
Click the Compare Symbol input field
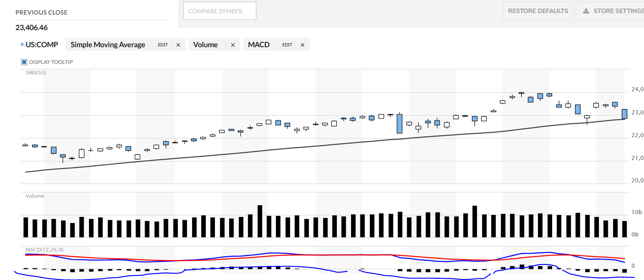point(220,11)
